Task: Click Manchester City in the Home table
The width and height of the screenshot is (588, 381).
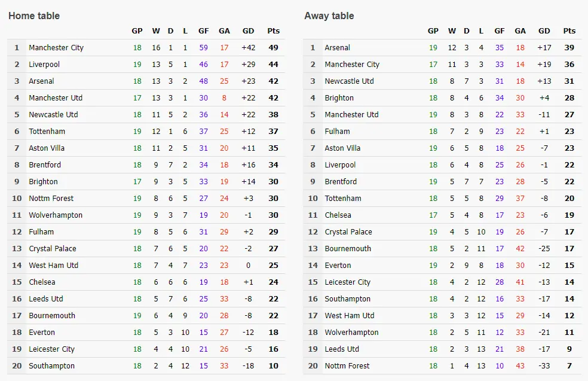Action: [x=56, y=48]
